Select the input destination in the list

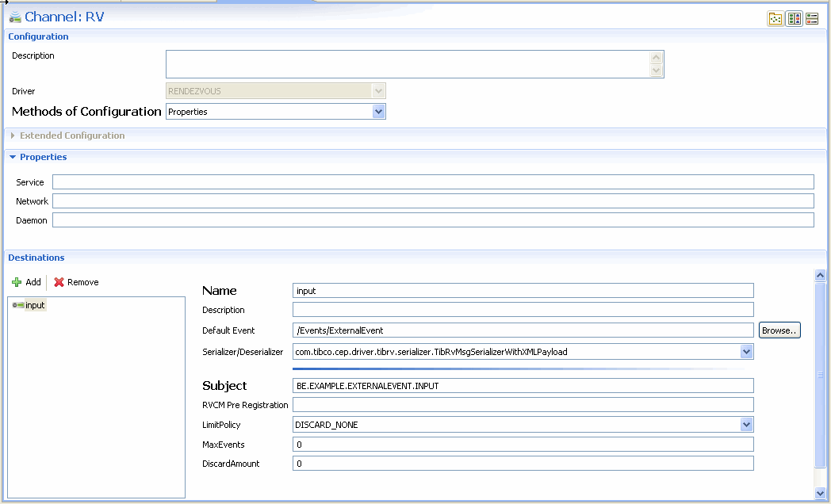click(x=35, y=305)
